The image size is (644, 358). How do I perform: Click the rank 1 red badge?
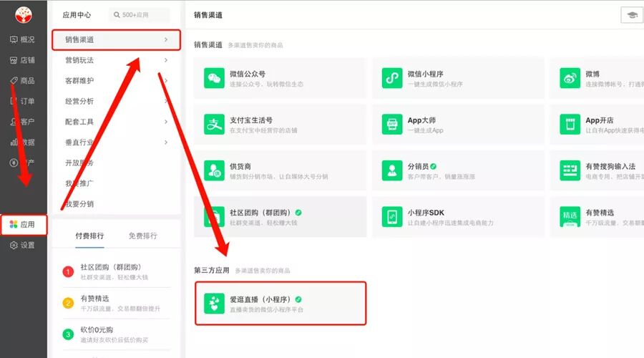coord(68,271)
